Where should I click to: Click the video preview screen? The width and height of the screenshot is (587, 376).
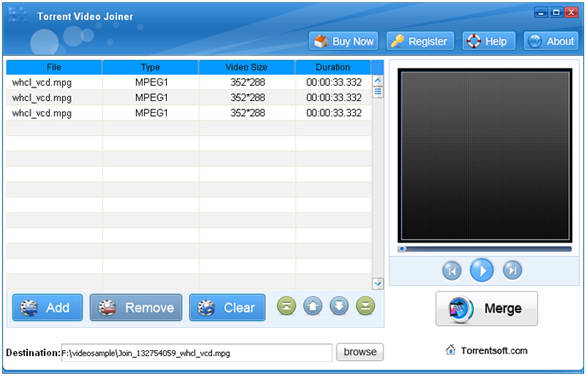pyautogui.click(x=485, y=155)
